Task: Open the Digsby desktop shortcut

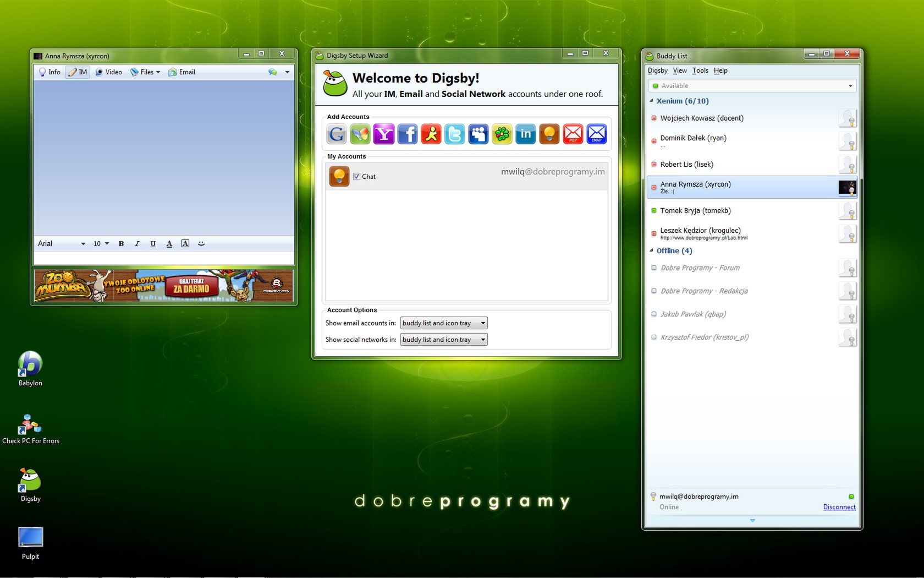Action: pyautogui.click(x=30, y=485)
